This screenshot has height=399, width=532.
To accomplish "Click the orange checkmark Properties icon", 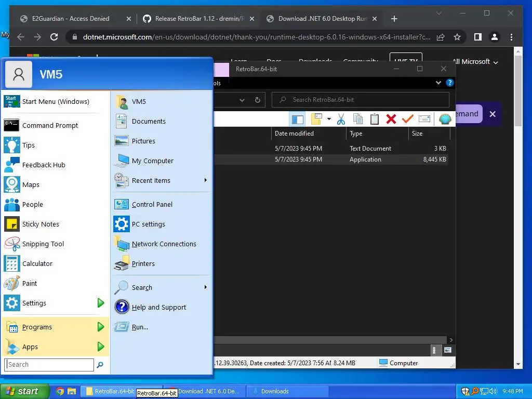I will tap(407, 119).
